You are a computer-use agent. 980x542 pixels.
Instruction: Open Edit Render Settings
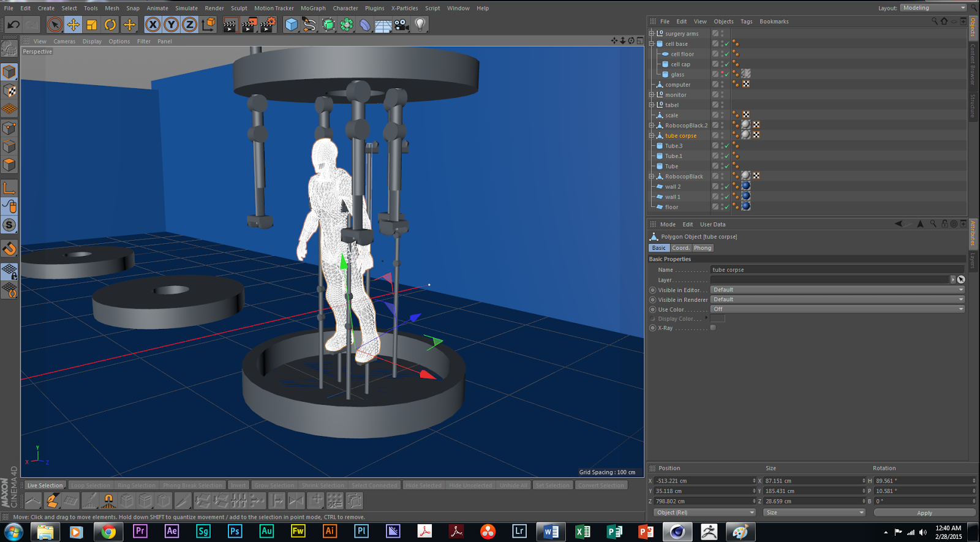click(268, 24)
